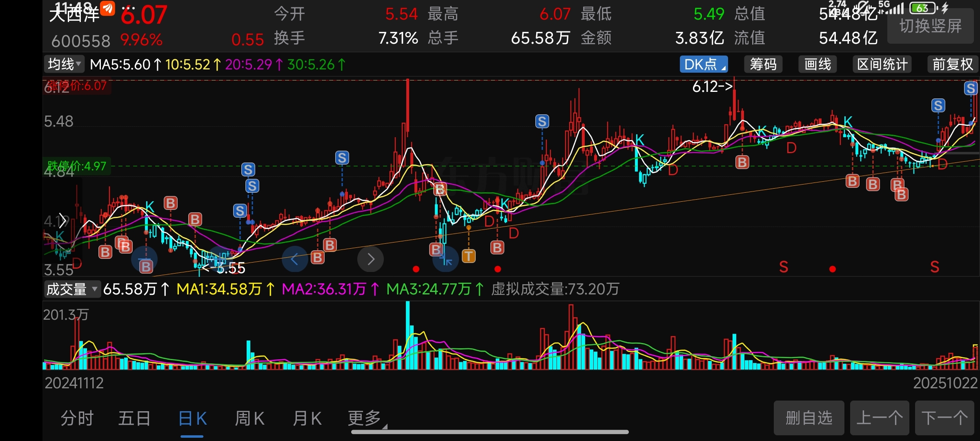
Task: Click the white chevron at chart's left edge
Action: (62, 220)
